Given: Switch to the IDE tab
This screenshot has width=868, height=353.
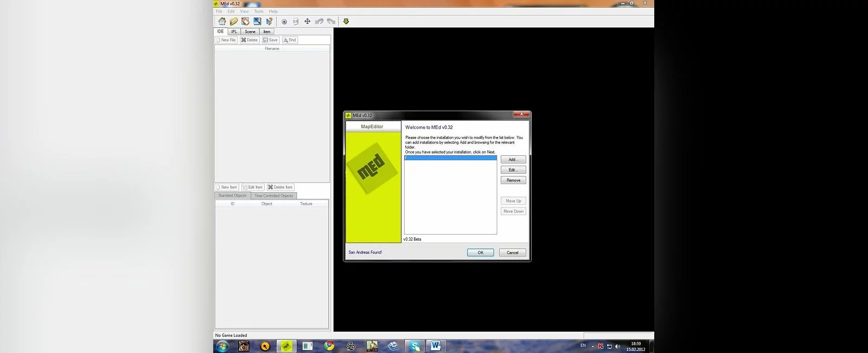Looking at the screenshot, I should (x=220, y=31).
